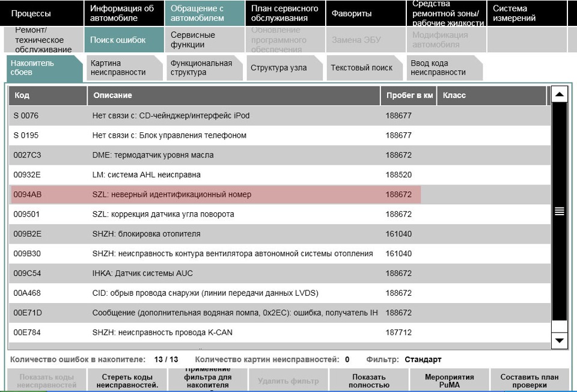577x392 pixels.
Task: Open Мероприятия PuMA button
Action: point(450,381)
